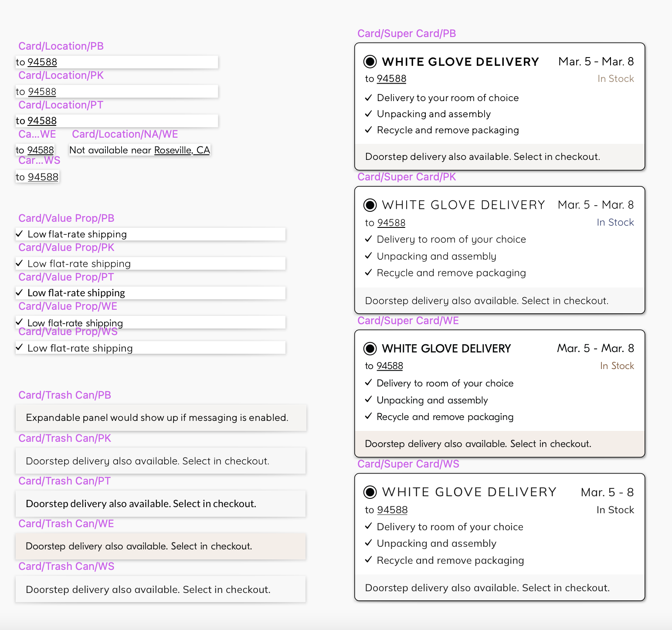Select the Card/Location/NA/WE frame label
The height and width of the screenshot is (630, 672).
pyautogui.click(x=125, y=134)
